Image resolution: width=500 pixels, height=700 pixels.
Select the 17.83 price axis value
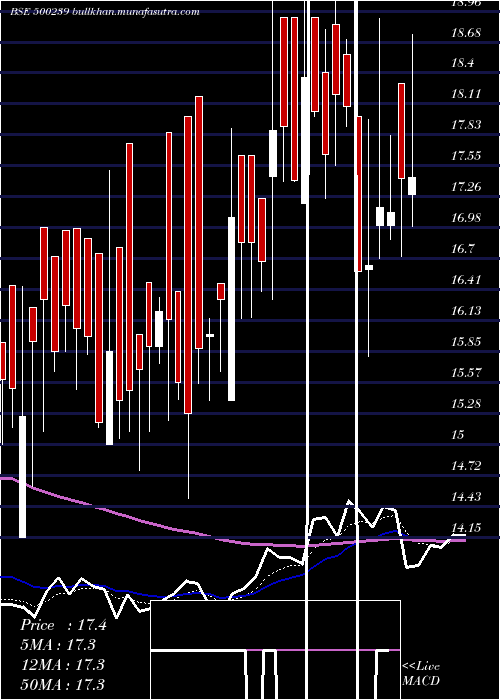click(x=466, y=125)
